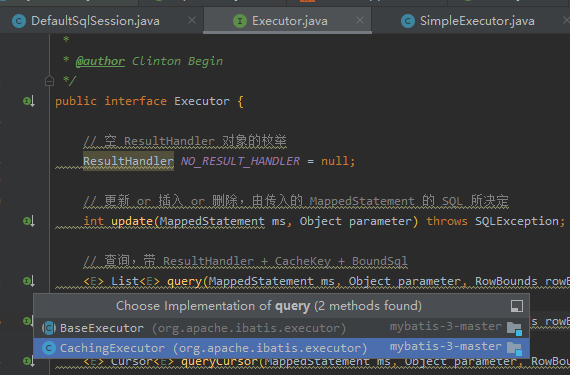Open popup in Find tool window icon
Screen dimensions: 570x375
[x=517, y=306]
